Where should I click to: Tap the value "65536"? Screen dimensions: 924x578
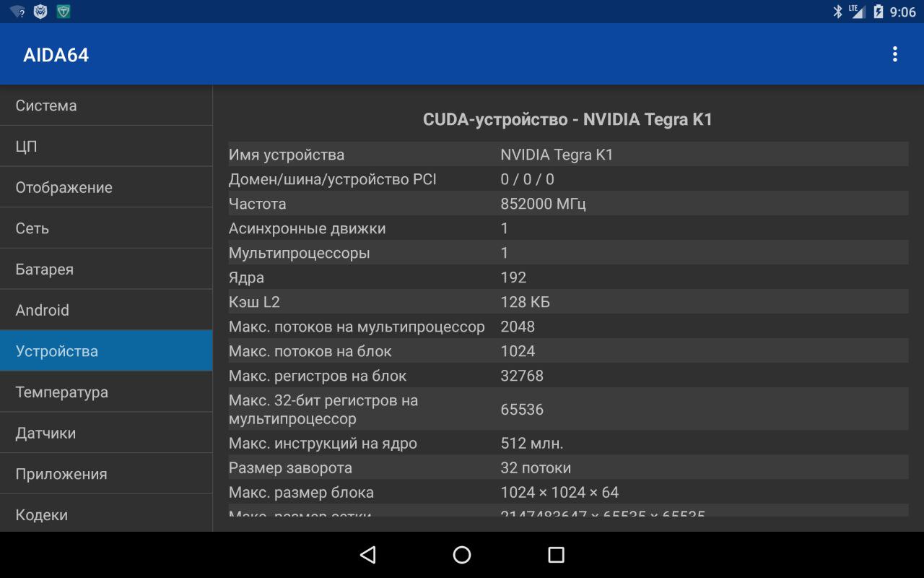tap(522, 410)
